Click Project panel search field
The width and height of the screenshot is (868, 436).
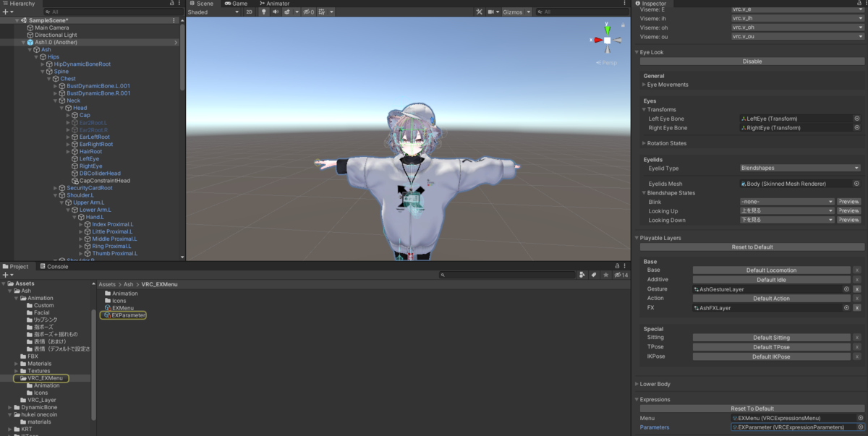coord(508,275)
